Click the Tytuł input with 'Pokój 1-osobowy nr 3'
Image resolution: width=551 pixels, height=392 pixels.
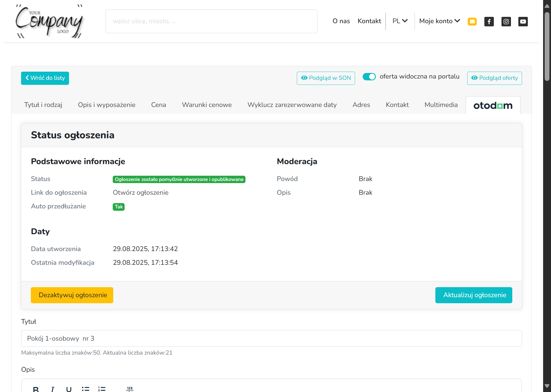(272, 339)
